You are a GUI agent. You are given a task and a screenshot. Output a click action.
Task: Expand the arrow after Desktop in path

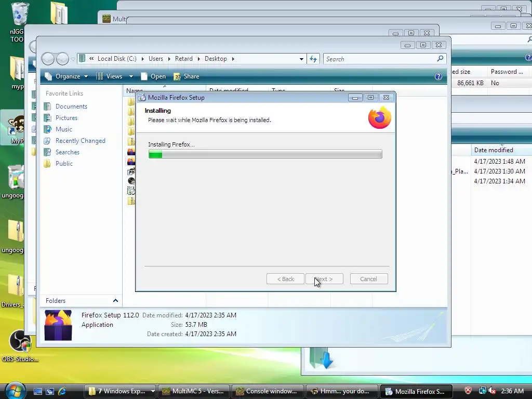(x=233, y=59)
